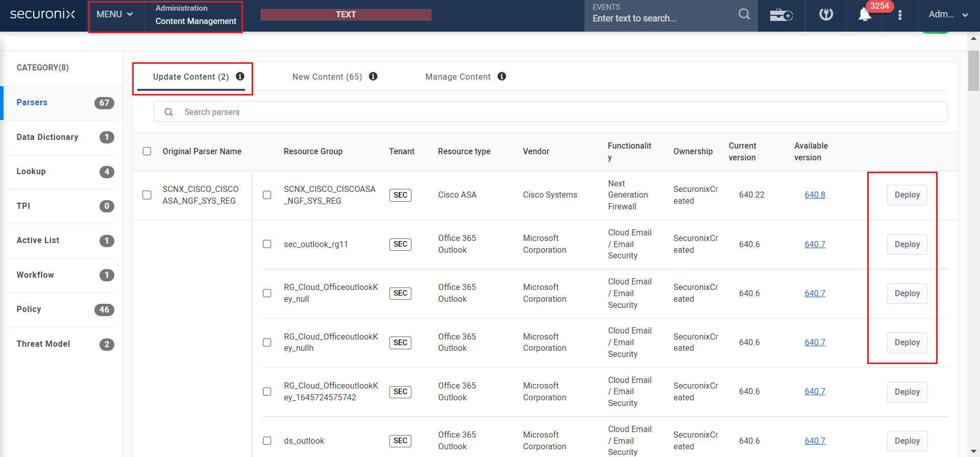The image size is (980, 457).
Task: Click the Cisco Systems vendor cell
Action: tap(550, 195)
